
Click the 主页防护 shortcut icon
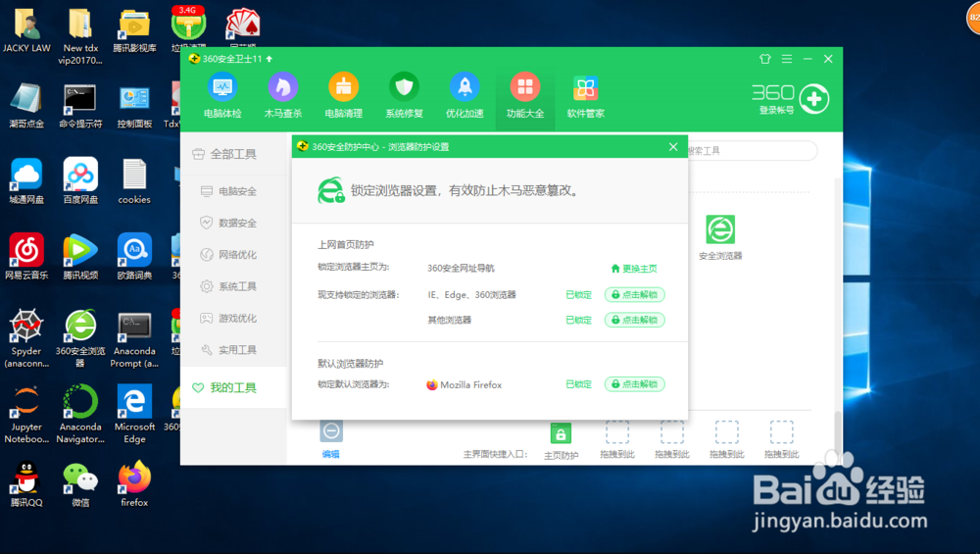pos(561,432)
